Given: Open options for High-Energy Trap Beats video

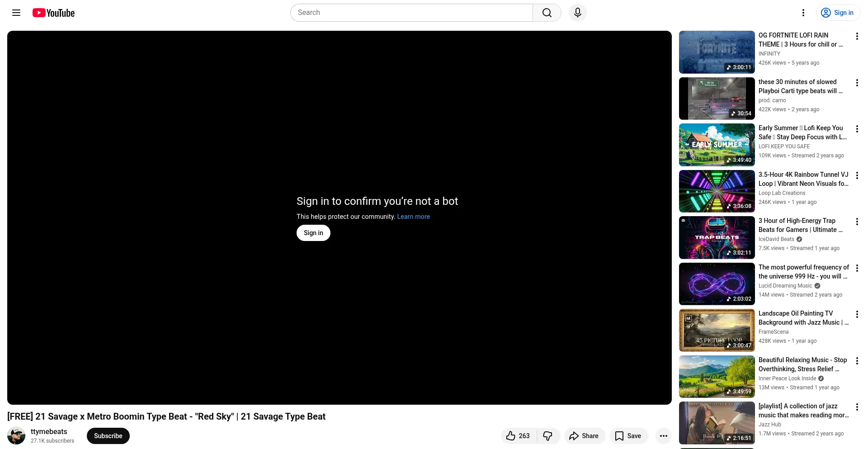Looking at the screenshot, I should [857, 222].
